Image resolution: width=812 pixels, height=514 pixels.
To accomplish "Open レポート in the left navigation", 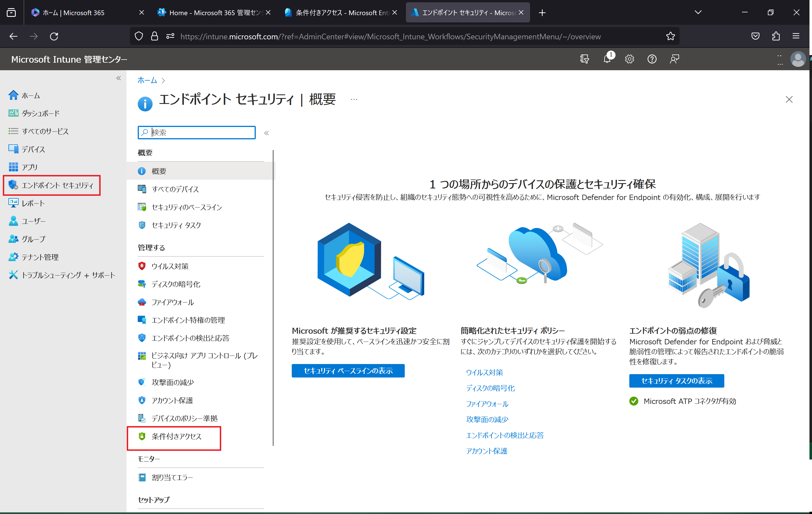I will pos(27,203).
